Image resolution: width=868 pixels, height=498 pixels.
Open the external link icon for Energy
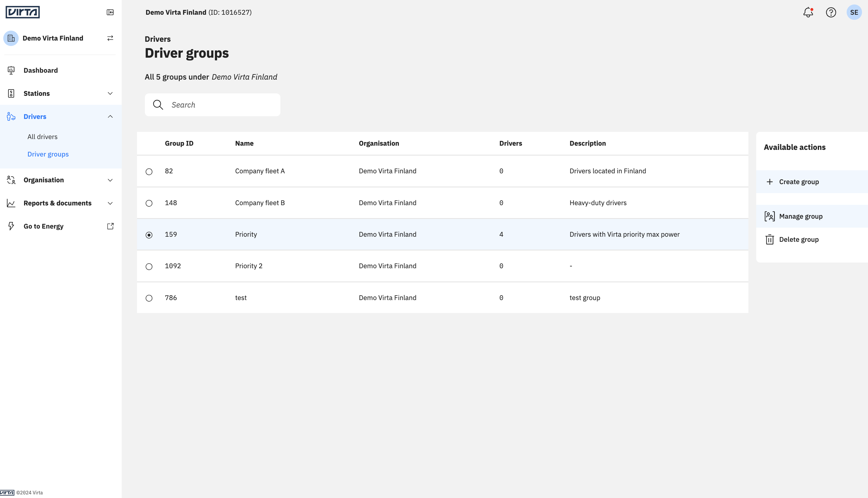pos(110,226)
